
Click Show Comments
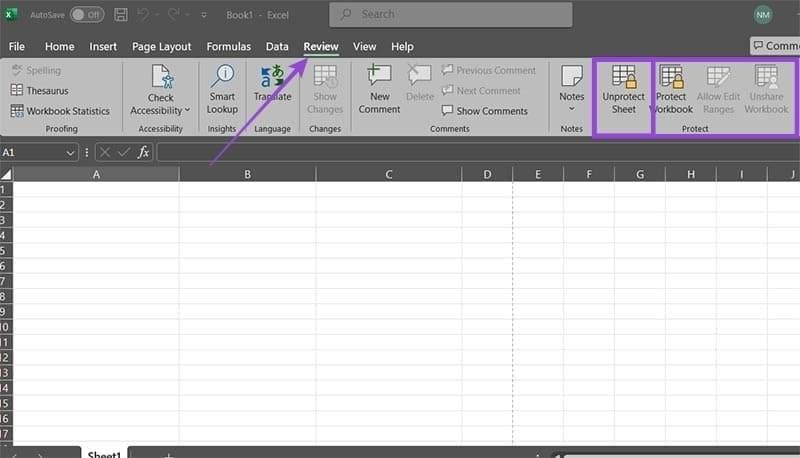tap(485, 111)
